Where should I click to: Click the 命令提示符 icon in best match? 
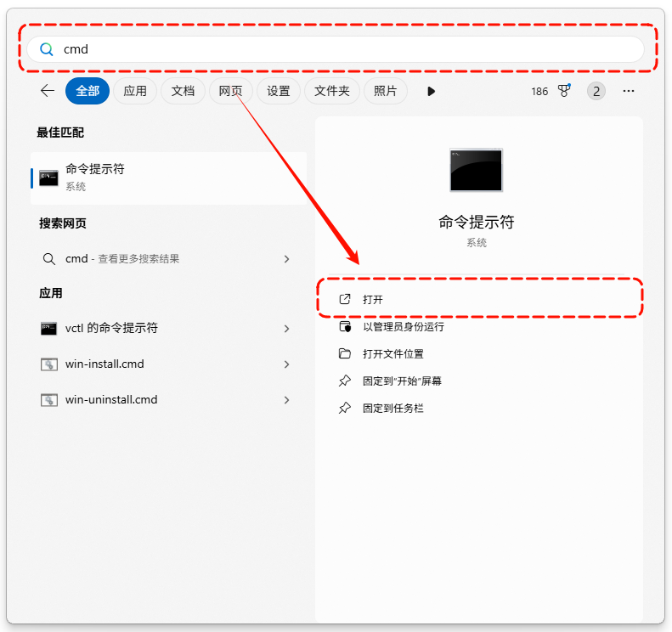coord(48,178)
